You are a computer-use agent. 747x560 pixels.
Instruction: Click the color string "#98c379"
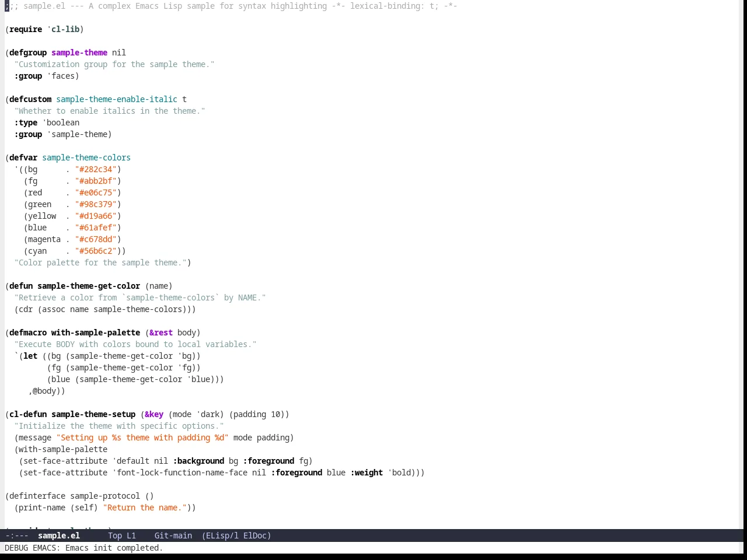pos(96,204)
